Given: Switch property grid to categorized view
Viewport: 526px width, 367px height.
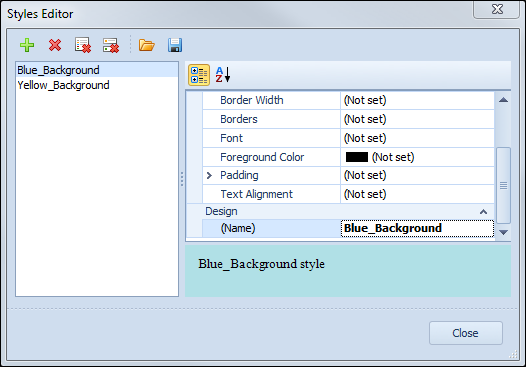Looking at the screenshot, I should (199, 75).
